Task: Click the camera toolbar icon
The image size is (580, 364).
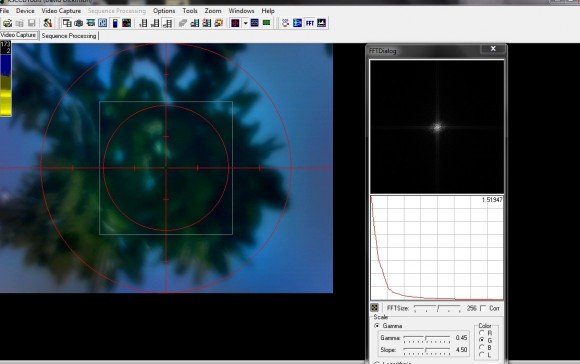Action: [79, 23]
